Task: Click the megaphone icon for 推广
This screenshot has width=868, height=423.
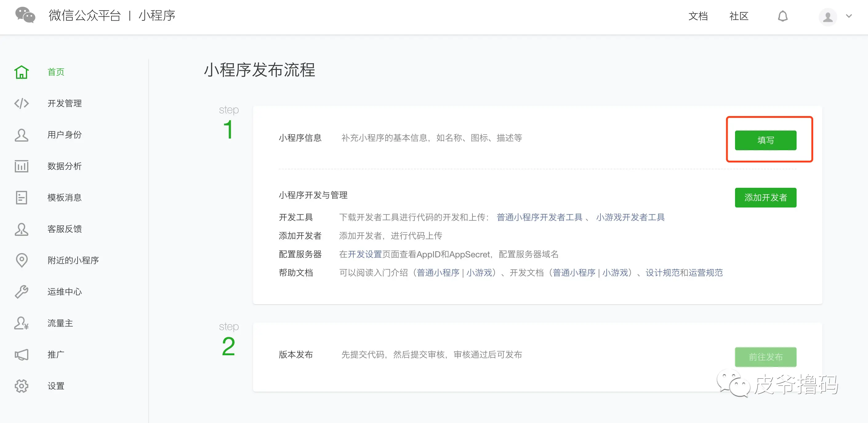Action: coord(22,355)
